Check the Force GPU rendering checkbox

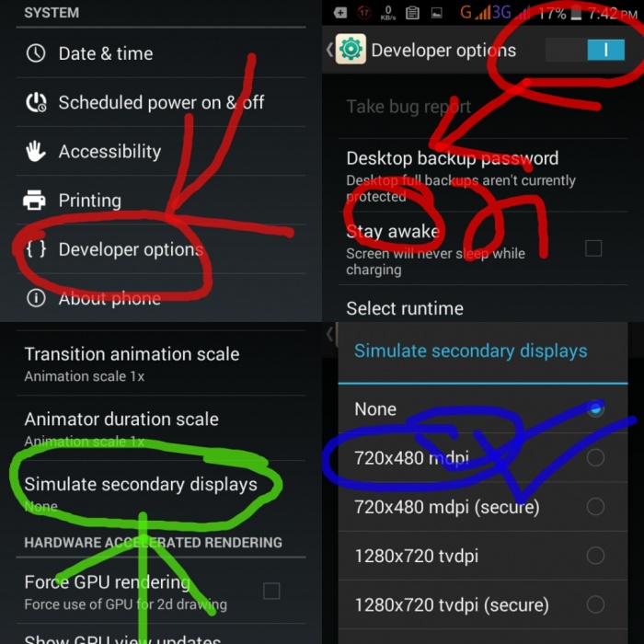click(x=271, y=591)
